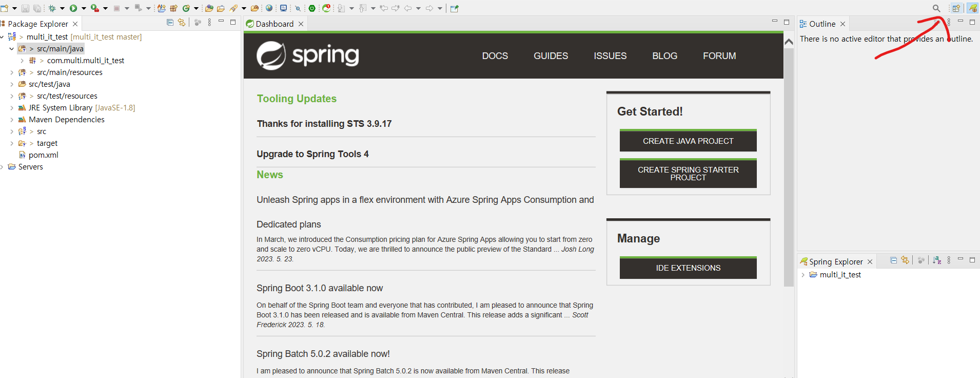Click the magnifier Quick Access search icon
This screenshot has width=980, height=378.
coord(936,8)
